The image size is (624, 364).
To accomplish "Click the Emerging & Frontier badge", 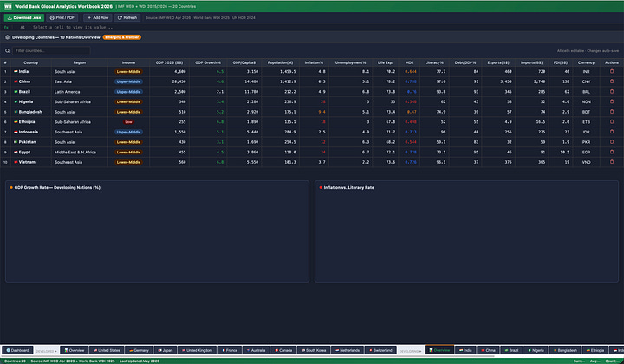I will pyautogui.click(x=122, y=37).
